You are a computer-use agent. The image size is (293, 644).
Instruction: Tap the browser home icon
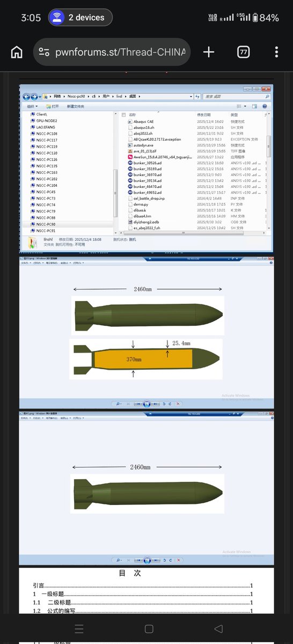coord(17,52)
